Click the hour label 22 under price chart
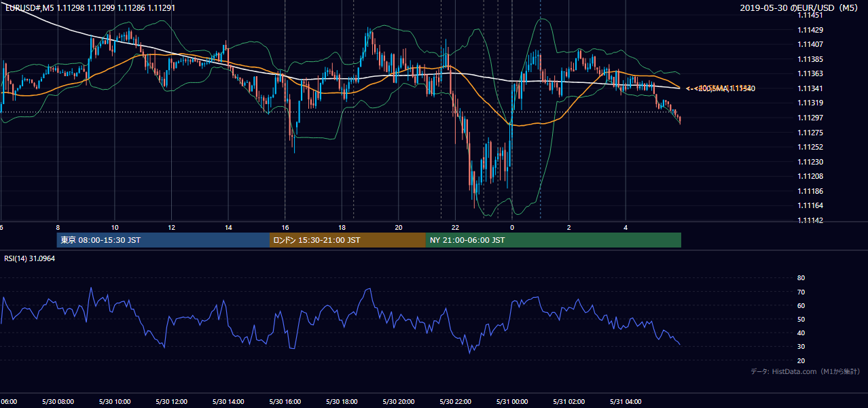Image resolution: width=868 pixels, height=408 pixels. [x=456, y=228]
